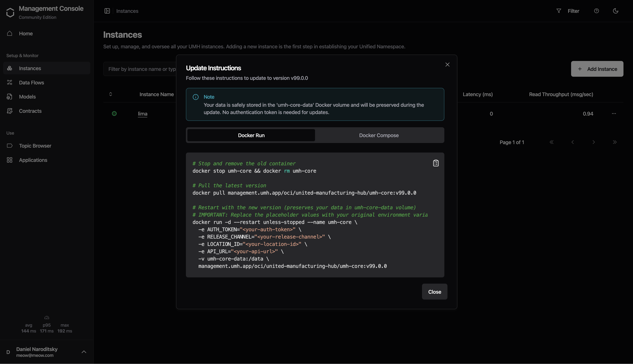Click the Data Flows icon
Screen dimensions: 633x364
[x=10, y=83]
